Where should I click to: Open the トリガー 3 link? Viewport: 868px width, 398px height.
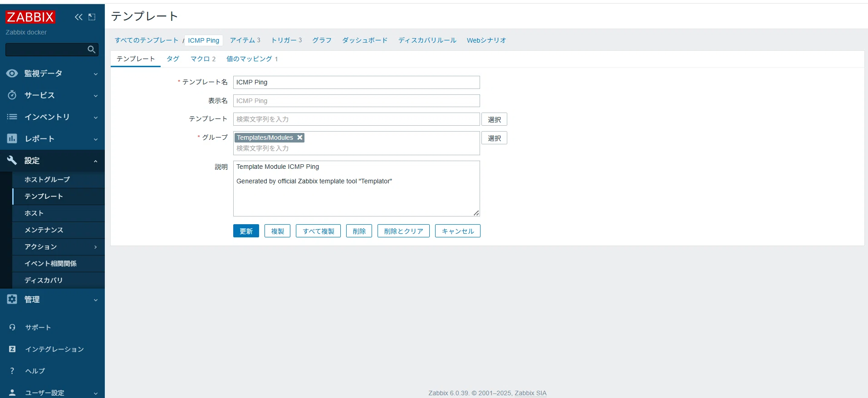(286, 40)
